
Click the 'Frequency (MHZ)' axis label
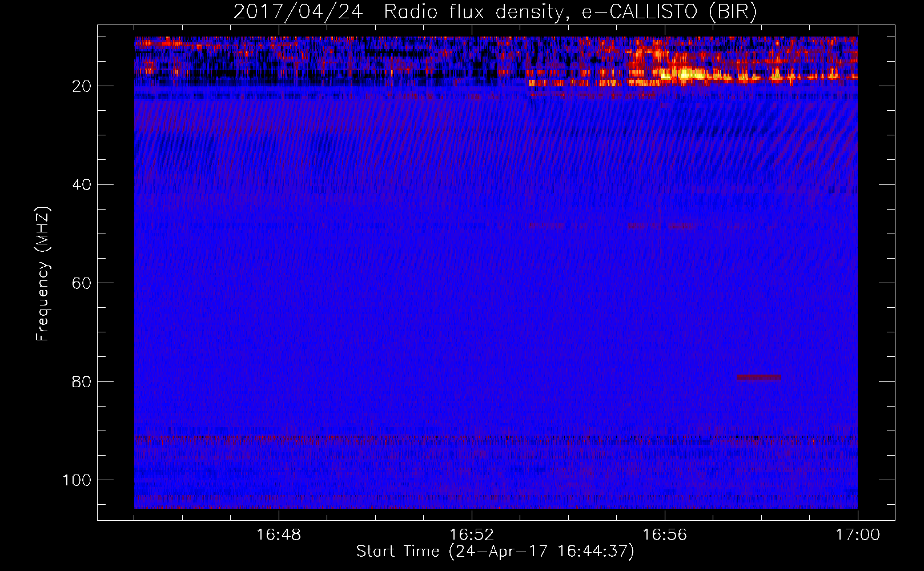[43, 274]
